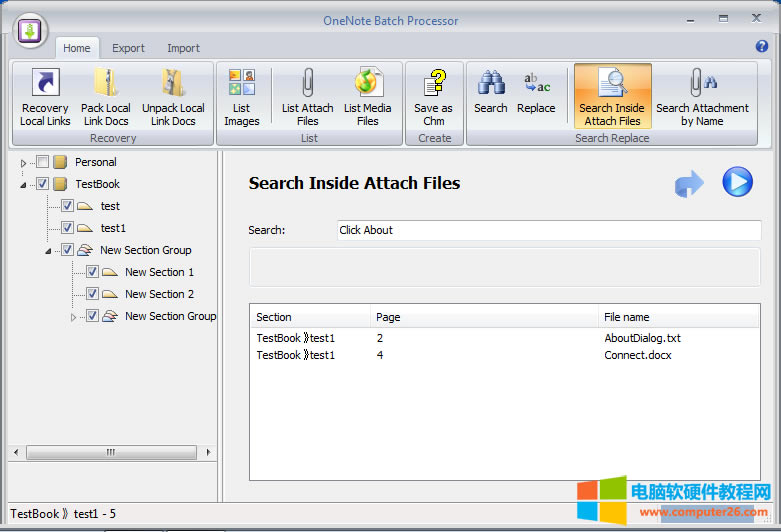Screen dimensions: 781x532
Task: Choose the List Images tool
Action: click(x=242, y=97)
